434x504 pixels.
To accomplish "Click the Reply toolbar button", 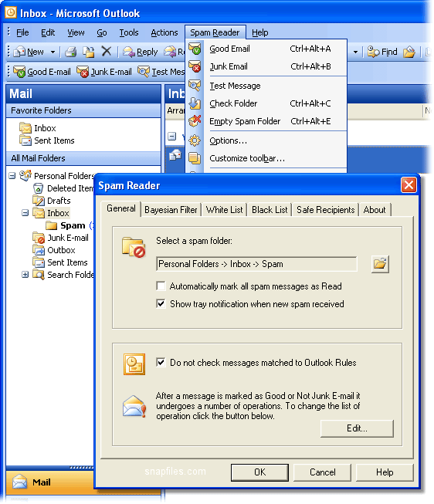I will [x=141, y=52].
